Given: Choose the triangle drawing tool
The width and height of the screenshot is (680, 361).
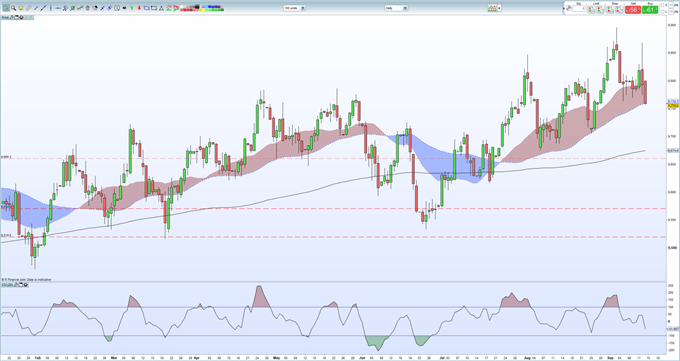Looking at the screenshot, I should [161, 8].
